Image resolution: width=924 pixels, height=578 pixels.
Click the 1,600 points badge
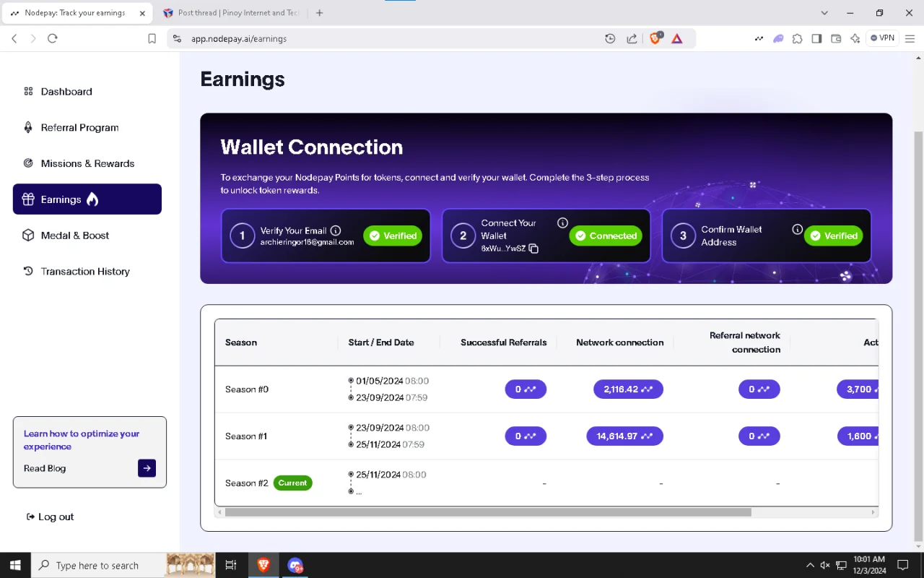tap(858, 436)
